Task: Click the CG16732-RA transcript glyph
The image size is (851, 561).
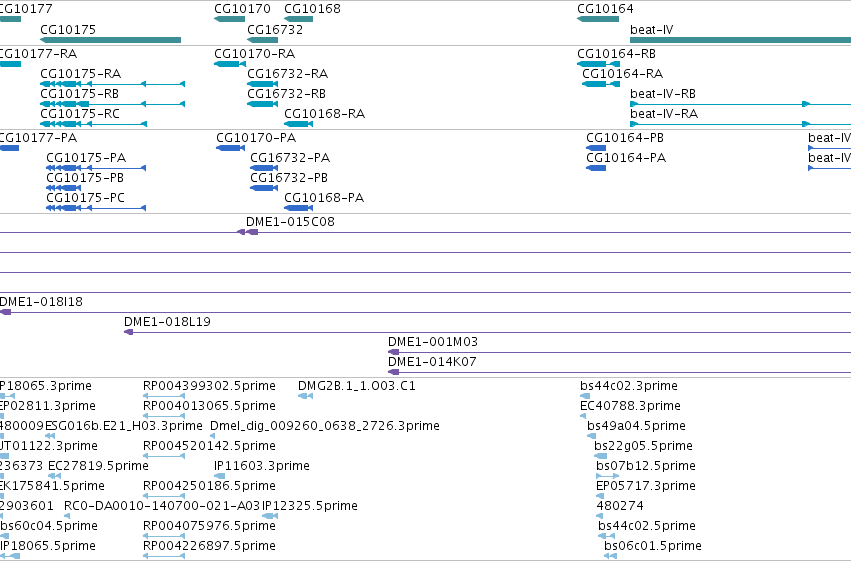Action: [263, 84]
